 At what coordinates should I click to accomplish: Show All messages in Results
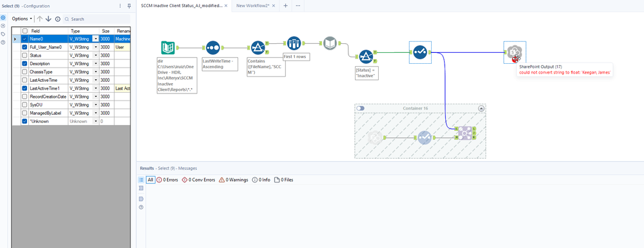pos(150,180)
